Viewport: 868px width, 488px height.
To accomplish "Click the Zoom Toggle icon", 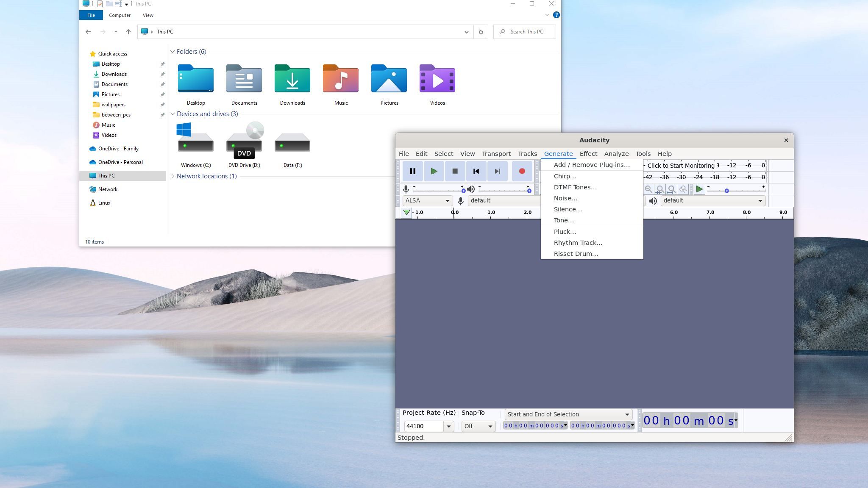I will 683,189.
